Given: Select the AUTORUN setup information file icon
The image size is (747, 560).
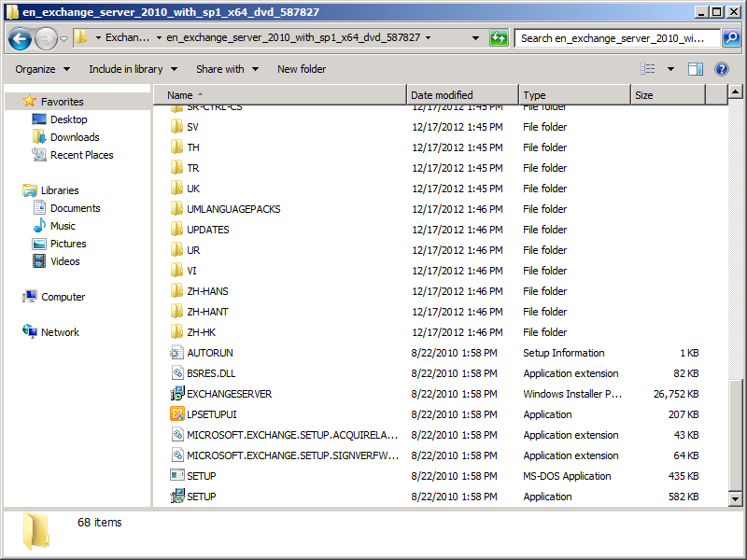Looking at the screenshot, I should (177, 353).
